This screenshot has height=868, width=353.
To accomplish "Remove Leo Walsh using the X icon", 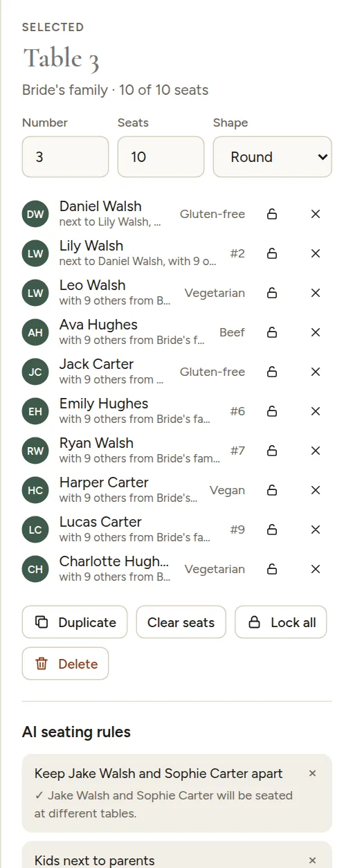I will 316,293.
